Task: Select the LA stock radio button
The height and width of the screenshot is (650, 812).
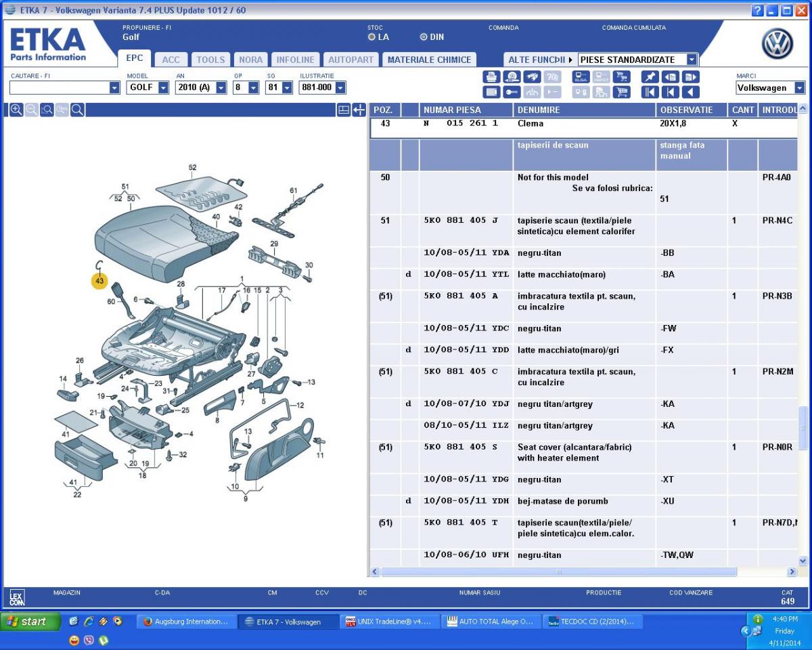Action: (371, 37)
